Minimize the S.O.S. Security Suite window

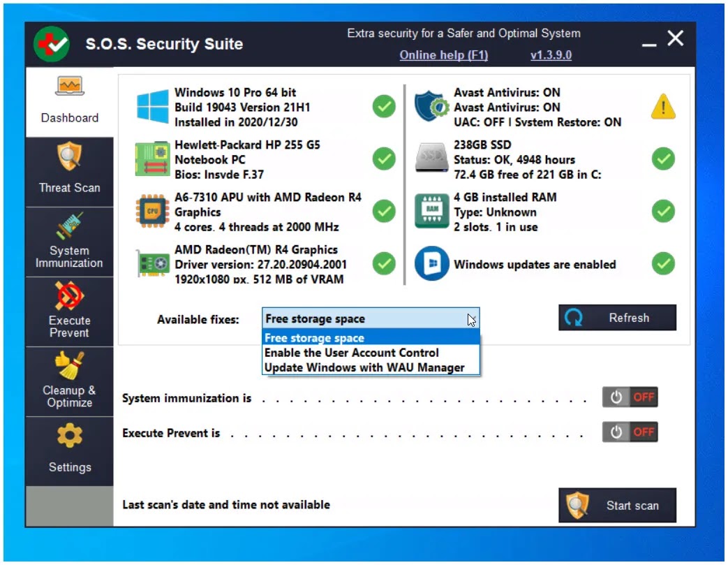click(x=649, y=45)
